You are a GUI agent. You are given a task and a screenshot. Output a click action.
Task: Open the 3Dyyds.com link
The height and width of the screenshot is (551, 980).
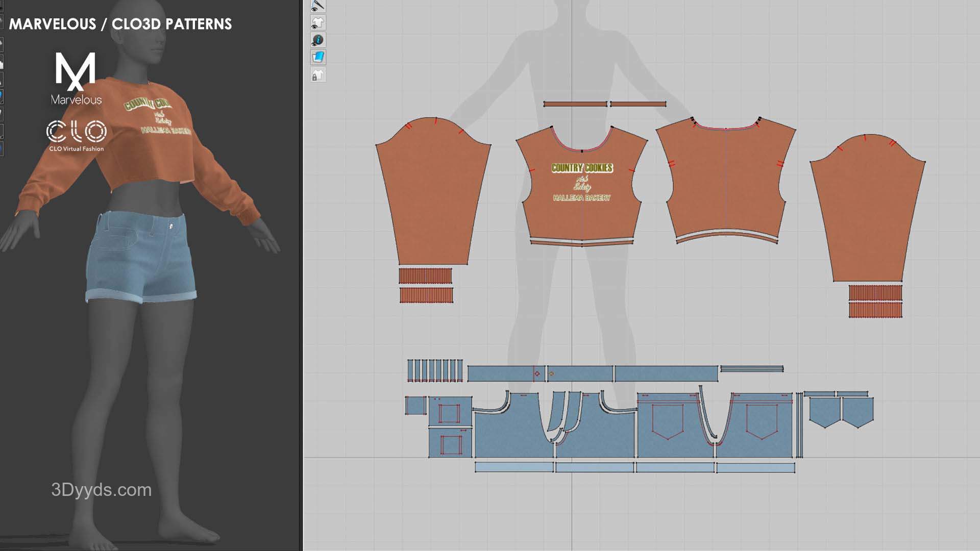coord(101,490)
